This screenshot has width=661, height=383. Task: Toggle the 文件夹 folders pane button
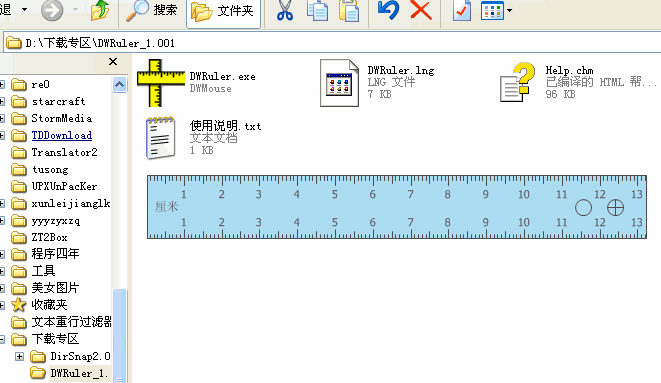point(223,11)
